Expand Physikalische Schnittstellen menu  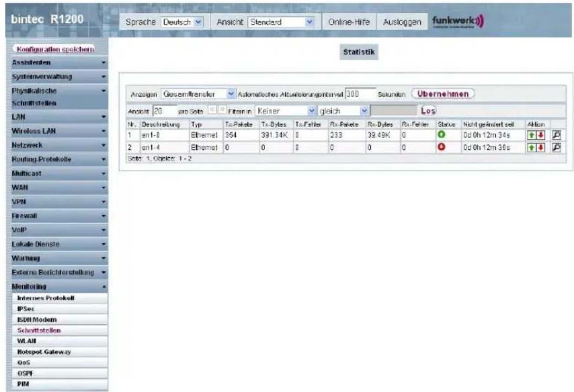pyautogui.click(x=57, y=97)
